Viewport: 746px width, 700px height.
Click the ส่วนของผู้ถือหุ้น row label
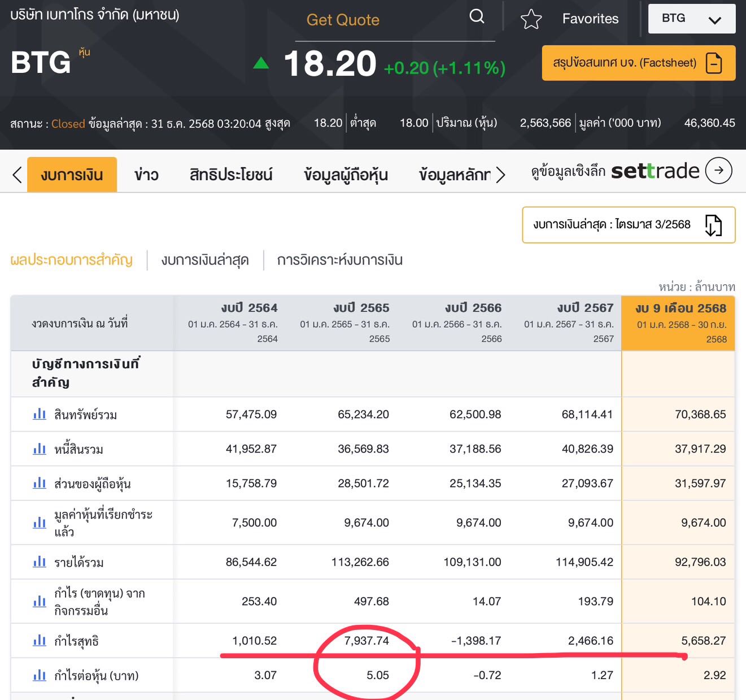(93, 484)
